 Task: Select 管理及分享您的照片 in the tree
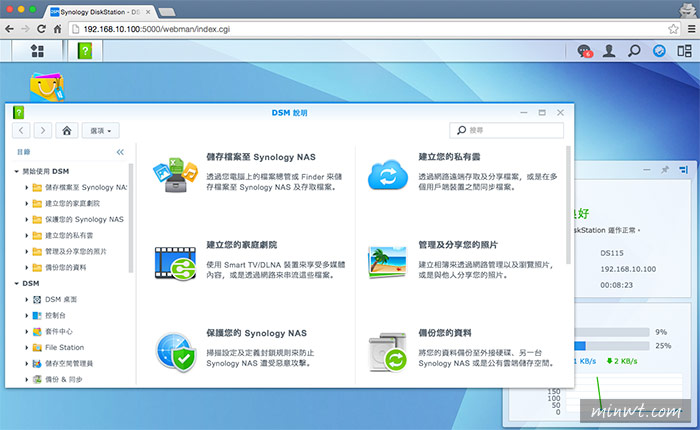click(76, 251)
